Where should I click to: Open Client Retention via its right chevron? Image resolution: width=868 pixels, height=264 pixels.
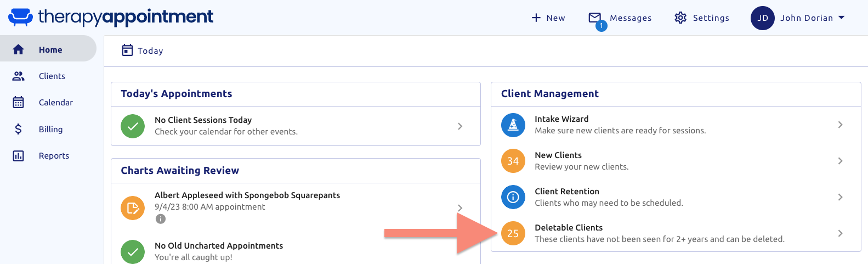point(840,197)
